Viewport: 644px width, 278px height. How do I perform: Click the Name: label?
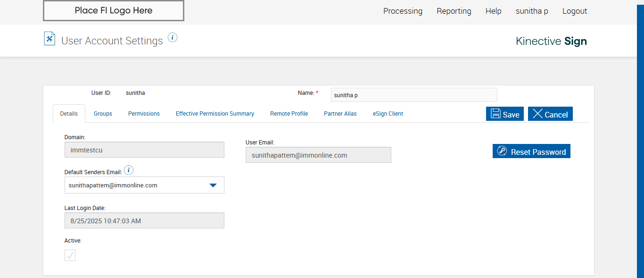coord(306,93)
